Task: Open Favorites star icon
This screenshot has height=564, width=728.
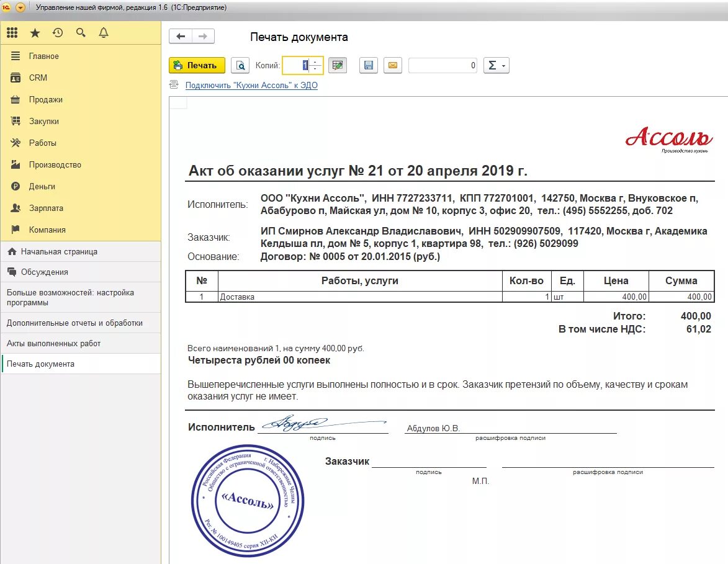Action: coord(35,32)
